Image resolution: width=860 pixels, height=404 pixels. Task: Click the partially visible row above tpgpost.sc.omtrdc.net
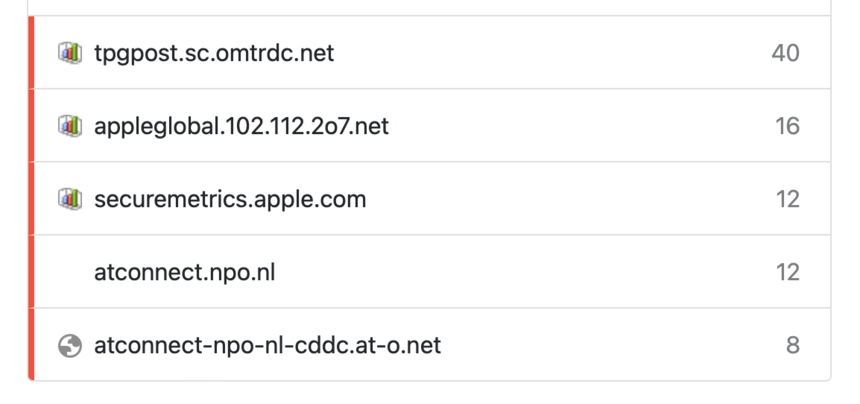click(429, 7)
